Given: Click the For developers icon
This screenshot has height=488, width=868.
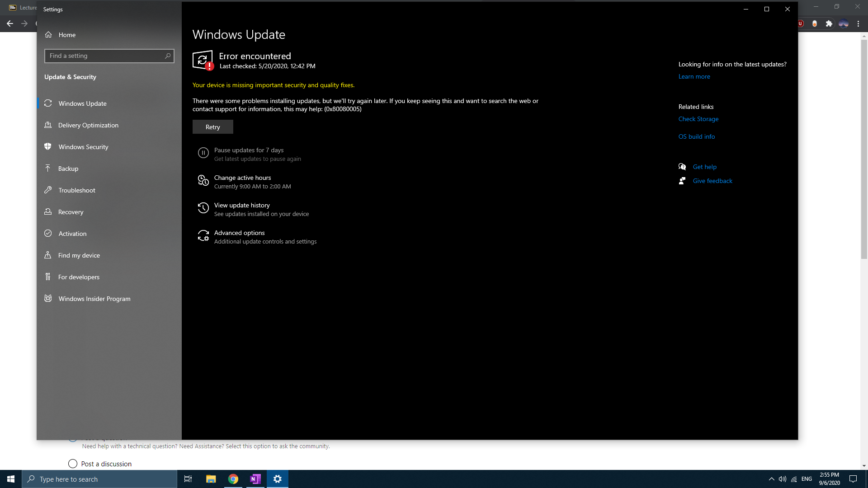Looking at the screenshot, I should click(48, 277).
